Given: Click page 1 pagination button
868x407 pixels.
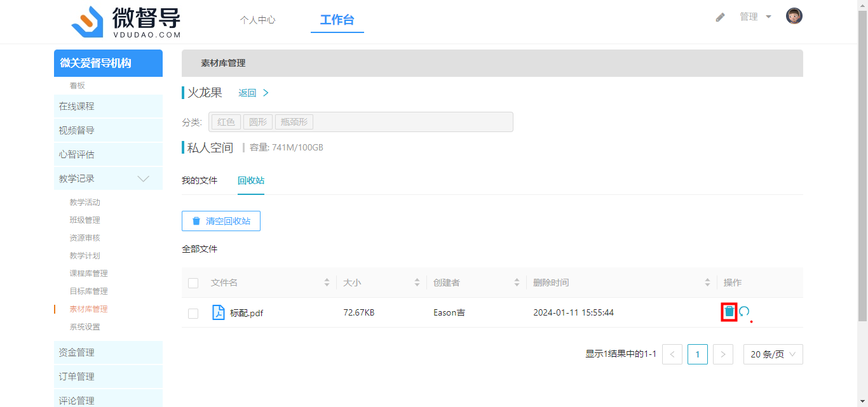Looking at the screenshot, I should point(697,354).
